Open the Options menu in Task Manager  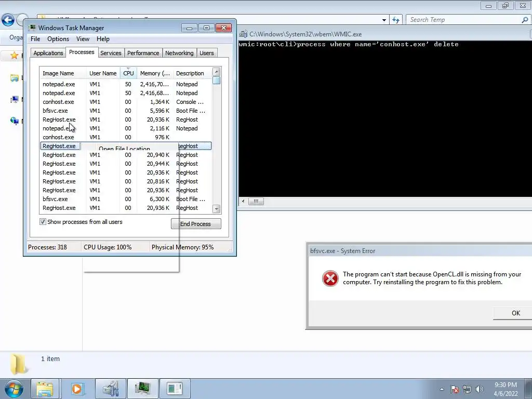[58, 39]
